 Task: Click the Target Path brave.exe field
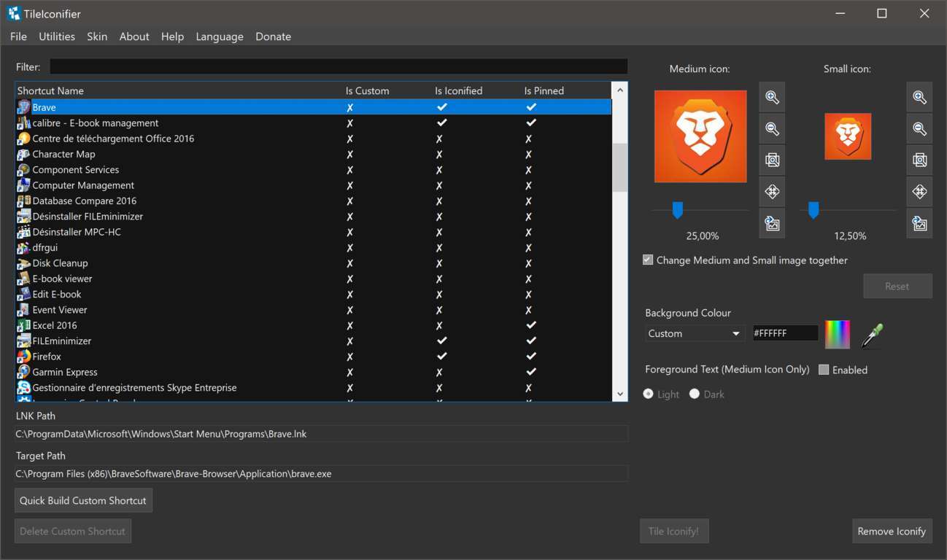pos(321,473)
